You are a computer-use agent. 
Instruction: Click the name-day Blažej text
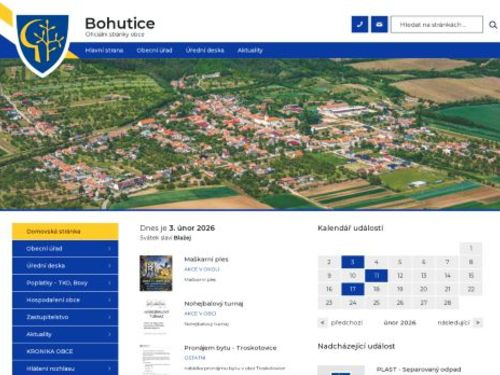(182, 238)
